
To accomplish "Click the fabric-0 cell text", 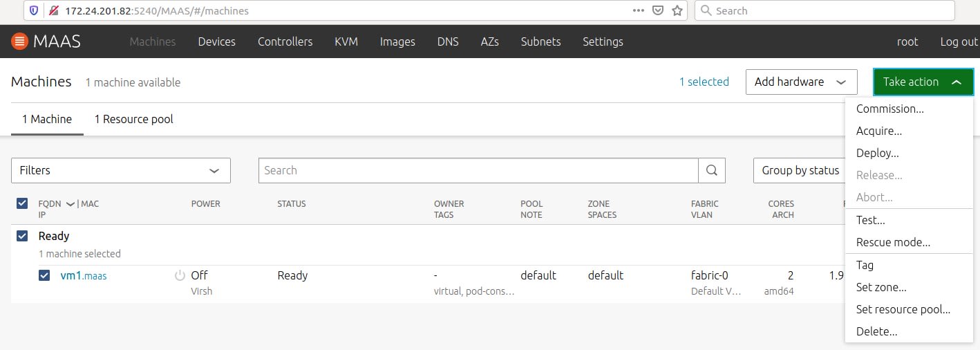I will (x=711, y=275).
